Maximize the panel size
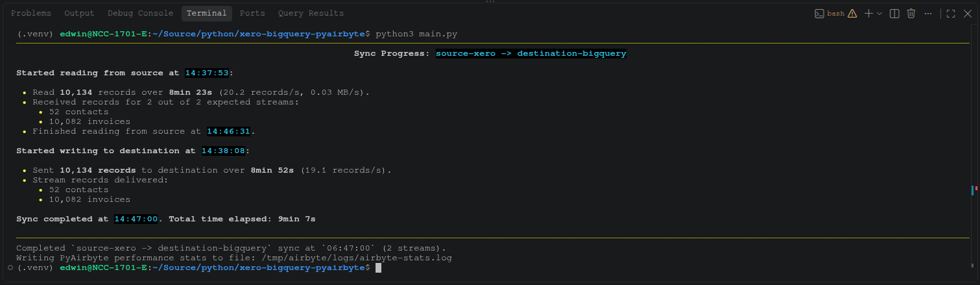Viewport: 980px width, 285px height. [951, 13]
